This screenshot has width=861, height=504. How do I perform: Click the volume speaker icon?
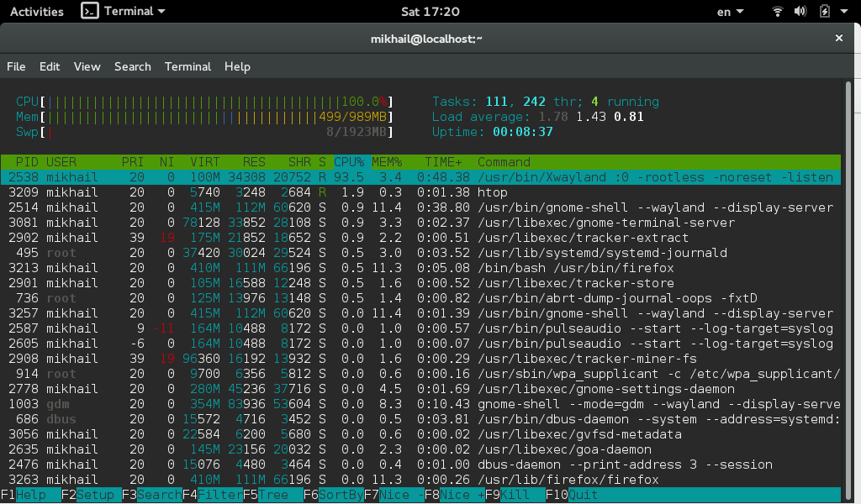coord(801,12)
